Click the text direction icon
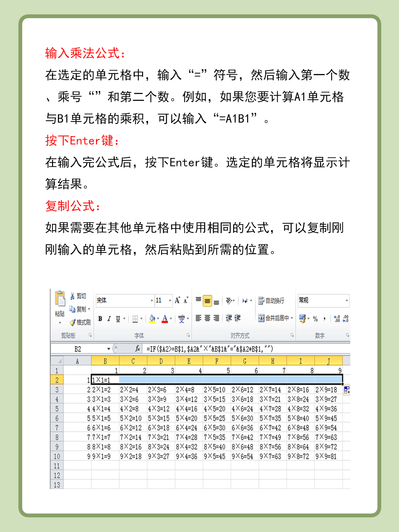 point(245,301)
